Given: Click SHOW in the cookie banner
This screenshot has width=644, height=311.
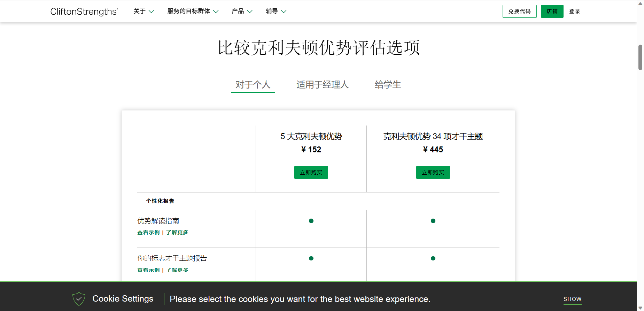Looking at the screenshot, I should [x=573, y=299].
